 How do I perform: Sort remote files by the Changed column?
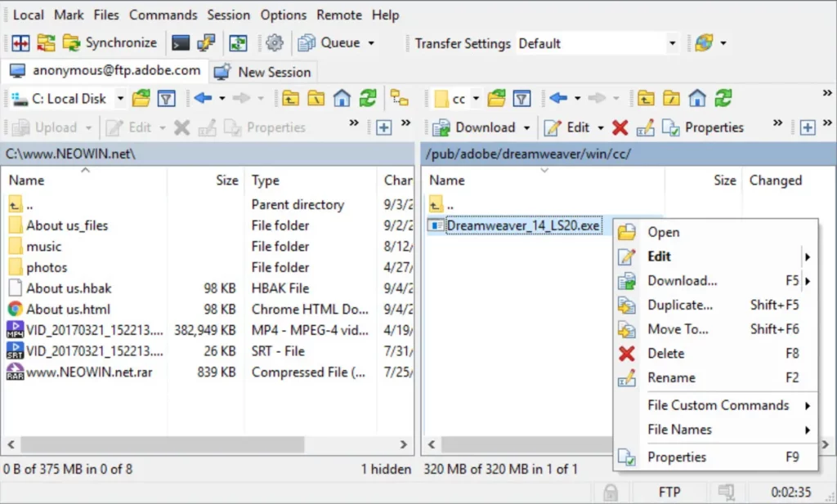point(788,181)
